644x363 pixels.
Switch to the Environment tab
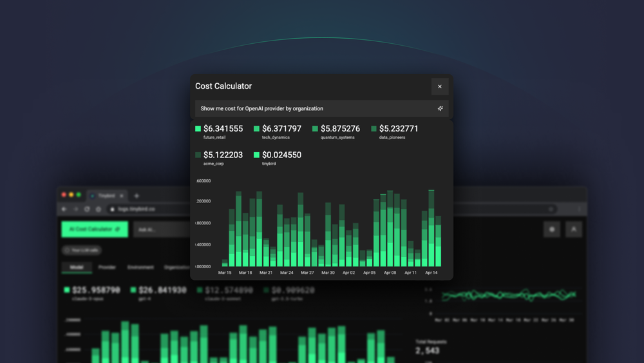[140, 267]
